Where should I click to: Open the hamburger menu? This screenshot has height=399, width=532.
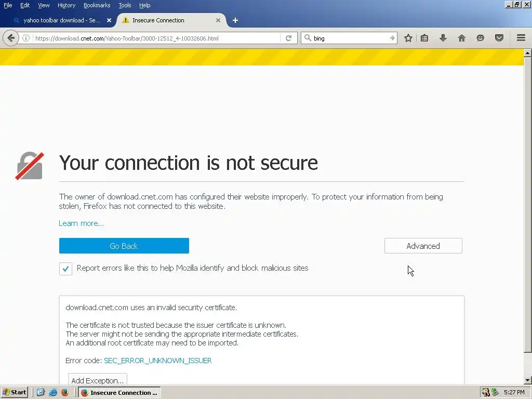(x=521, y=38)
